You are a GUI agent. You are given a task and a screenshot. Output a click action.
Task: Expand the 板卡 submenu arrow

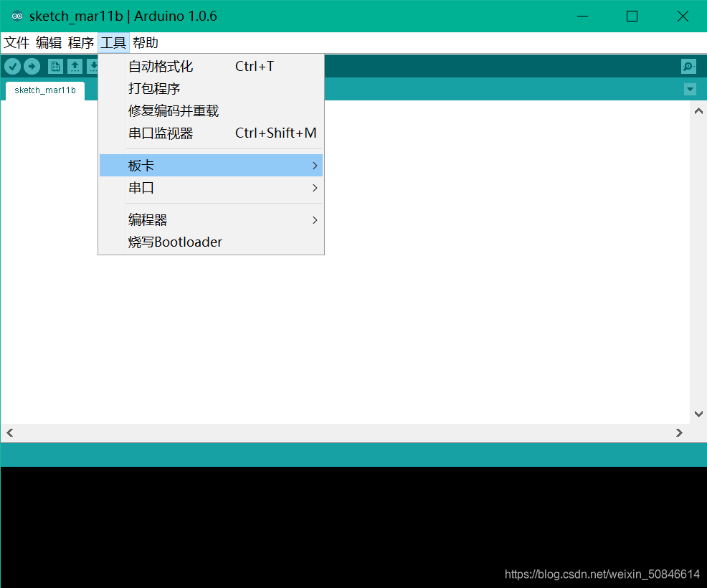(315, 166)
